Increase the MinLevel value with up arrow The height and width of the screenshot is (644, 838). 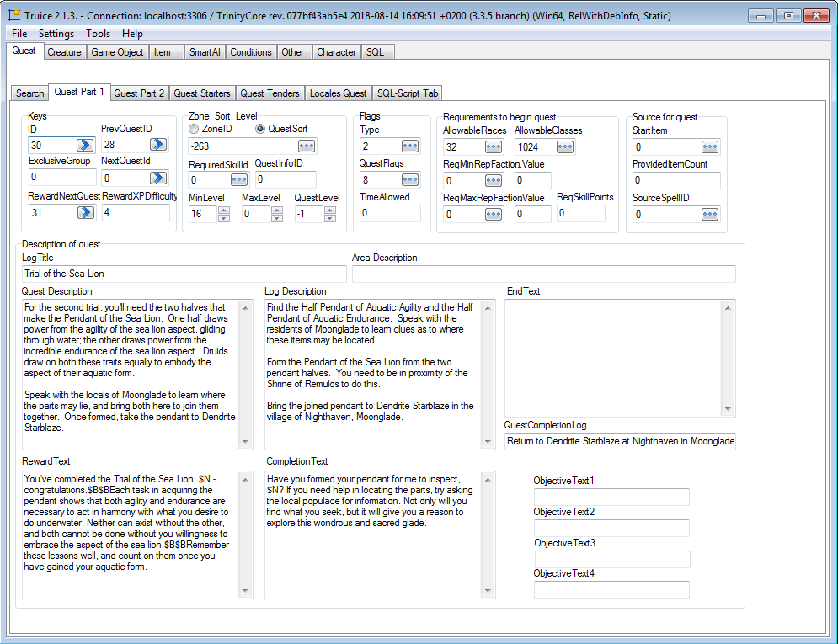point(224,210)
